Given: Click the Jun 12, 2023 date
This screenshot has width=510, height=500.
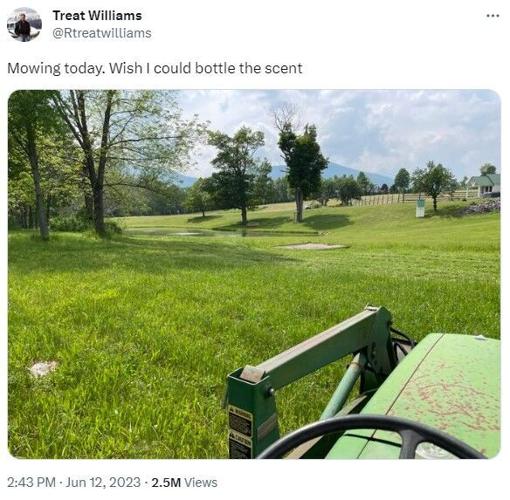Looking at the screenshot, I should (x=103, y=482).
